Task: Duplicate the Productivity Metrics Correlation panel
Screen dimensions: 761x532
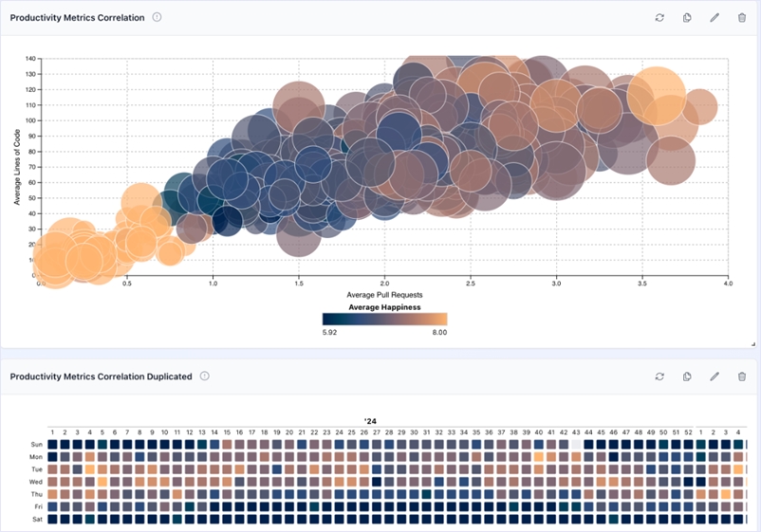Action: 687,18
